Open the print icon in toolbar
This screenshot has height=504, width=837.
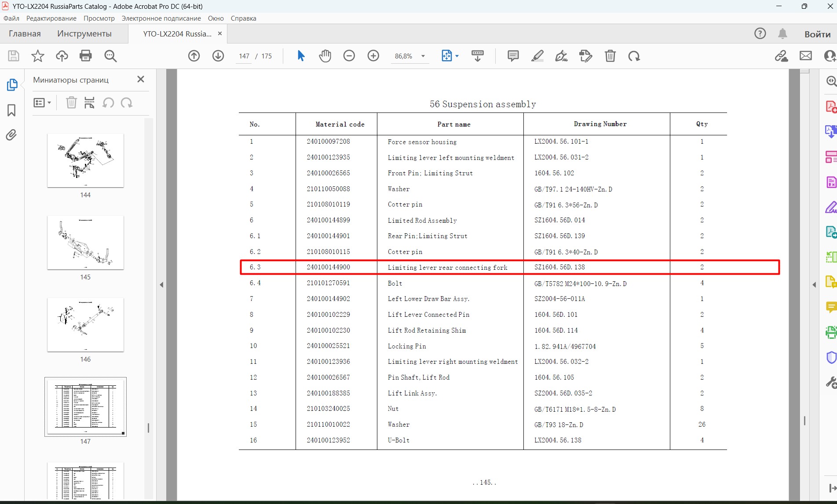coord(86,56)
